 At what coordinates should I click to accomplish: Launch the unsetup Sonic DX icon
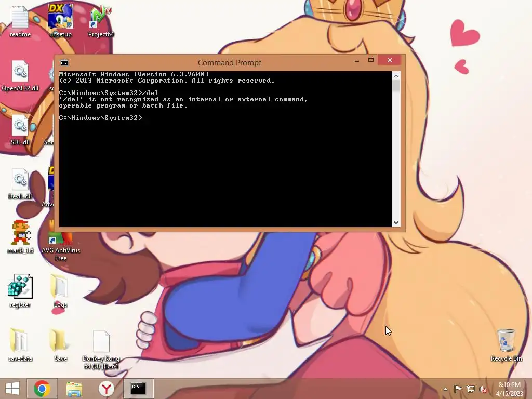click(60, 21)
